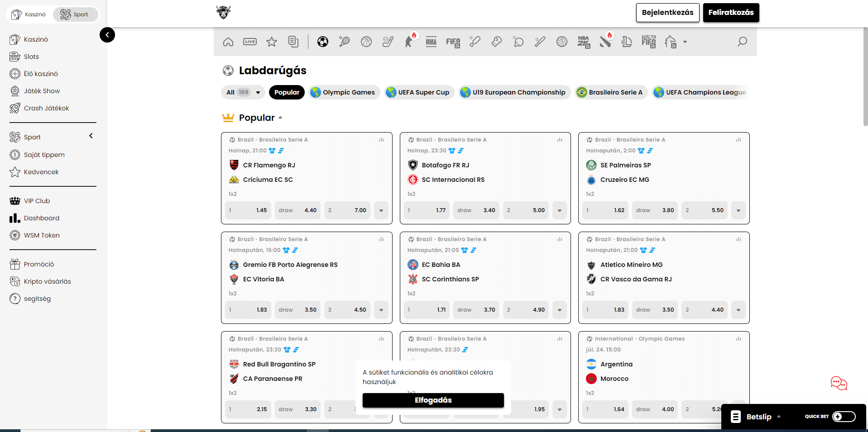
Task: Expand more markets on Palmeiras card
Action: [739, 210]
